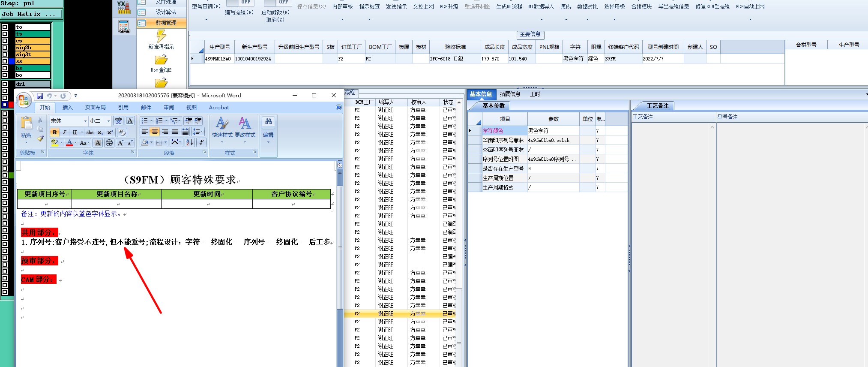Click the Enclose Characters circle icon
The width and height of the screenshot is (868, 367).
(109, 143)
